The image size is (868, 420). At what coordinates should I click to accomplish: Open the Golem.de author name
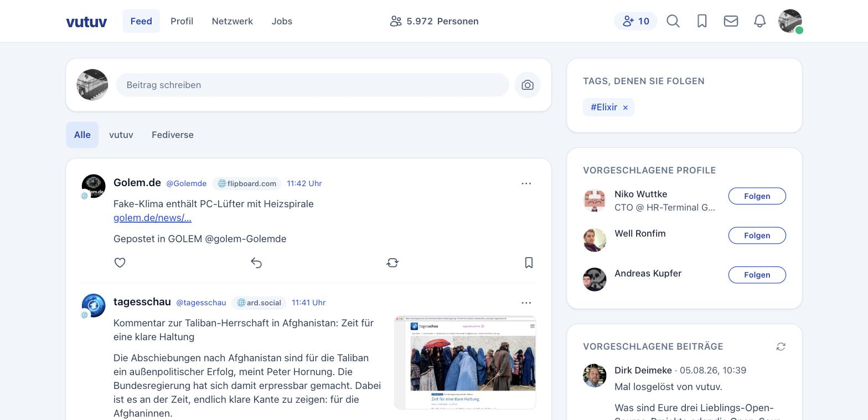pyautogui.click(x=137, y=183)
